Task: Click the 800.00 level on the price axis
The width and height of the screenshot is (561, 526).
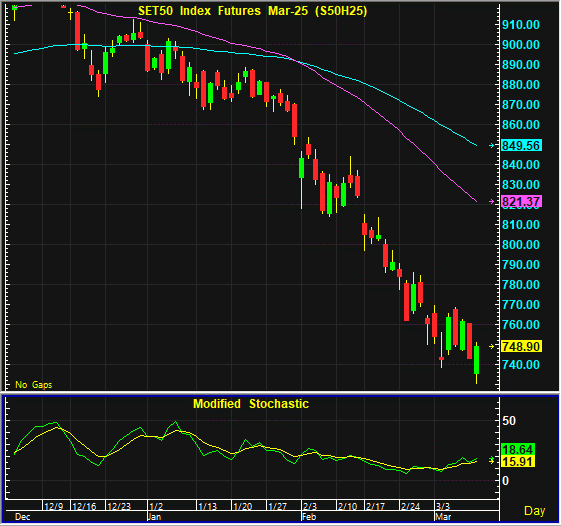Action: pos(521,245)
